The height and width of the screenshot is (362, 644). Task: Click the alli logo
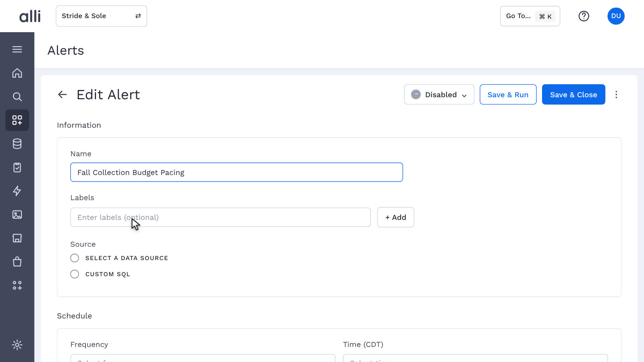pos(30,16)
